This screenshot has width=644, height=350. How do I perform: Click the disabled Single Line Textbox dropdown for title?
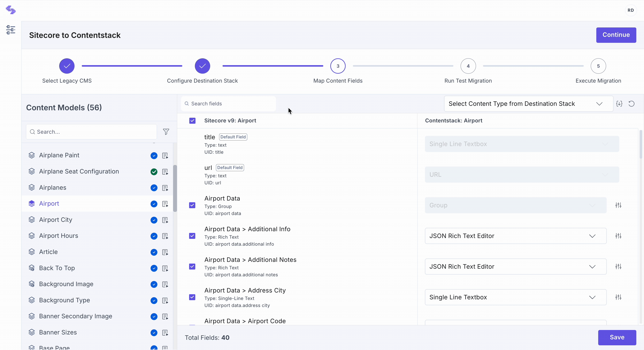coord(522,144)
